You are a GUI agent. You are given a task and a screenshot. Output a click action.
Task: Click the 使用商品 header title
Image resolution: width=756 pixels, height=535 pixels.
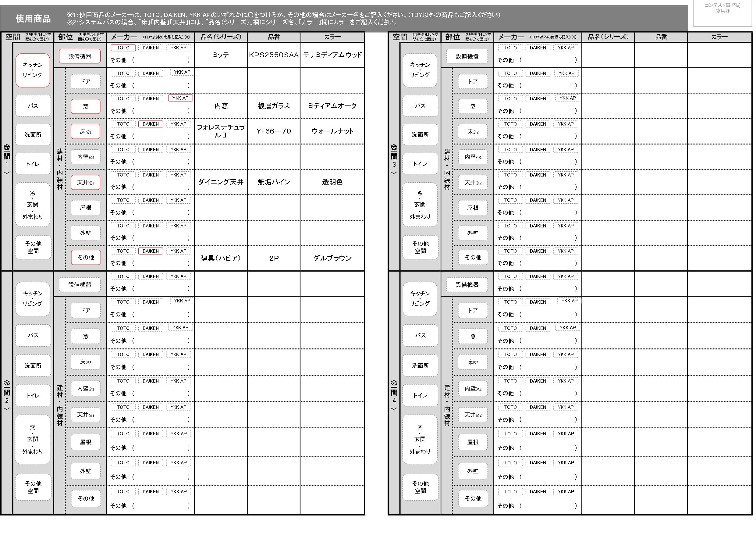pos(33,19)
